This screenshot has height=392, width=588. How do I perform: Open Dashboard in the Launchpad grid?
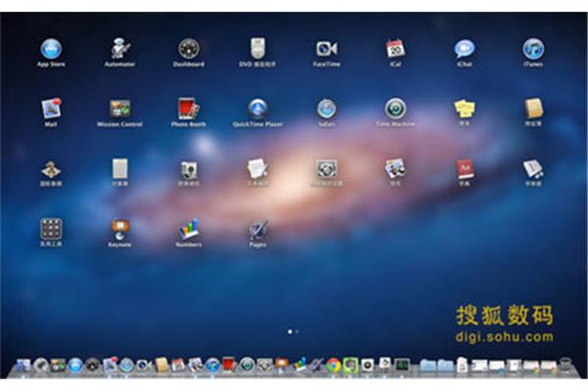[x=188, y=49]
